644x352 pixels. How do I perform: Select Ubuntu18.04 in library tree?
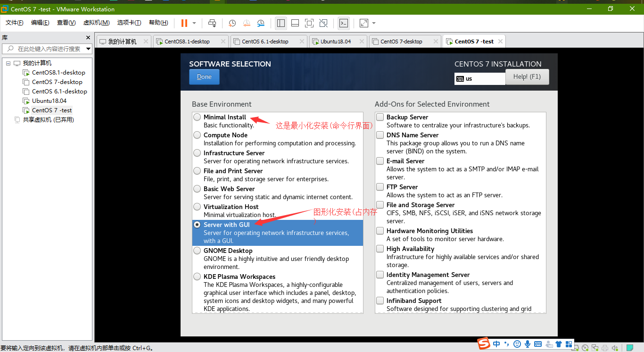49,101
